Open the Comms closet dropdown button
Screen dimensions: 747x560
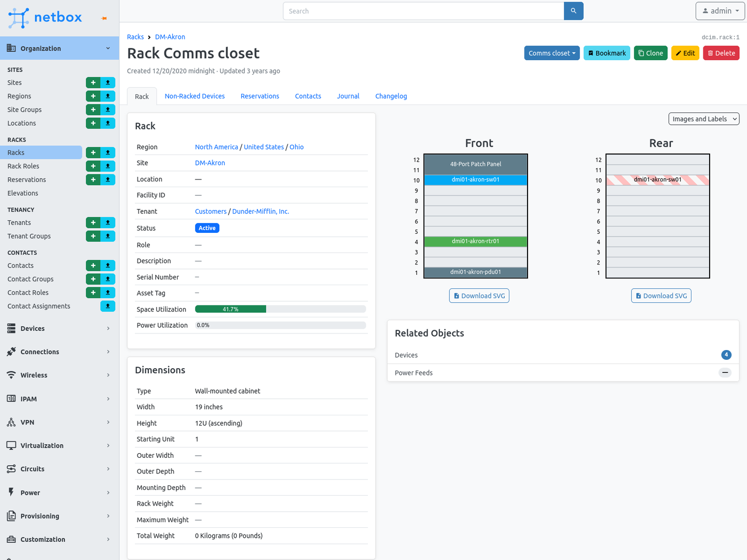point(552,53)
